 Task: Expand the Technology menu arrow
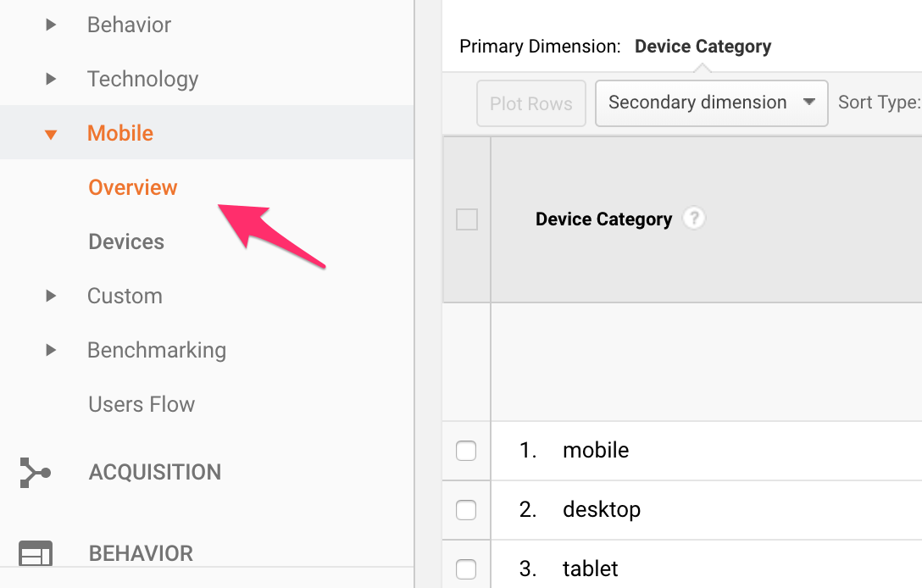pos(51,79)
